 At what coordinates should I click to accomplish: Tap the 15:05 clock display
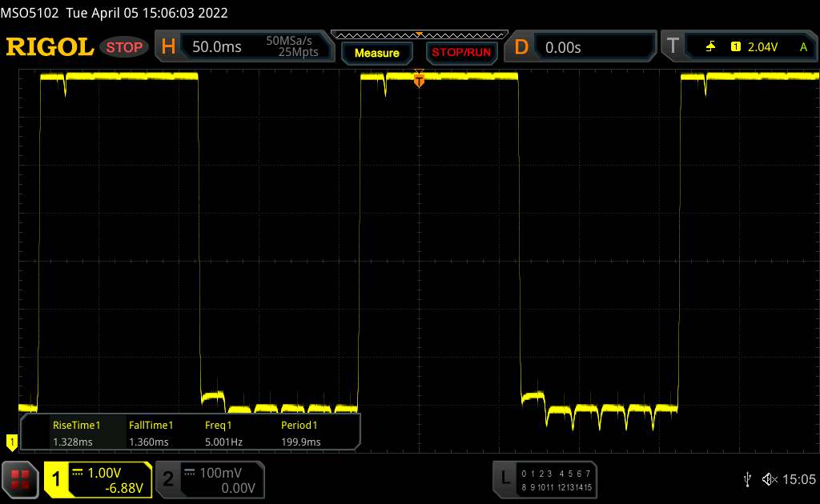[798, 479]
